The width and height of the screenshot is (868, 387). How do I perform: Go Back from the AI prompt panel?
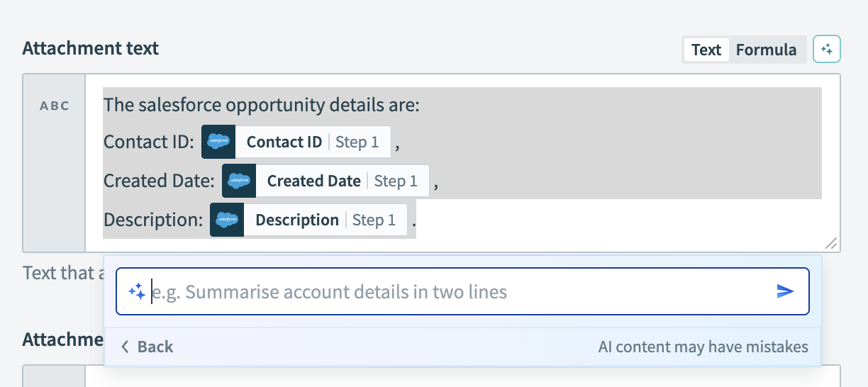pos(148,347)
